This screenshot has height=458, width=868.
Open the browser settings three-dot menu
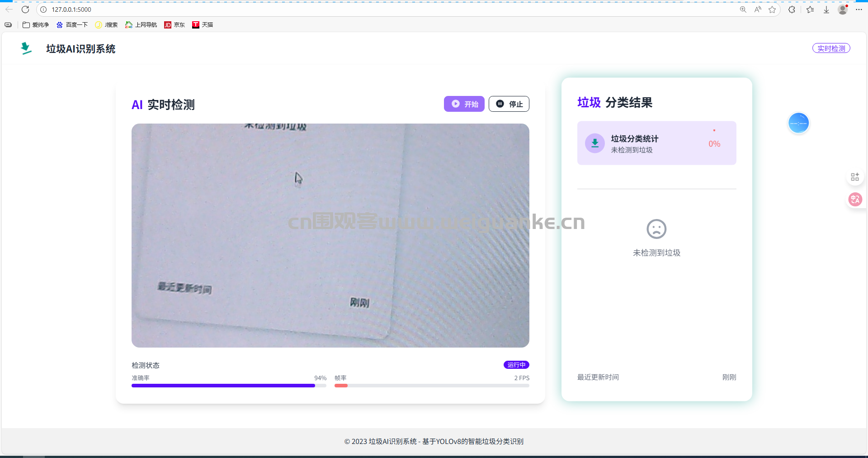click(859, 10)
